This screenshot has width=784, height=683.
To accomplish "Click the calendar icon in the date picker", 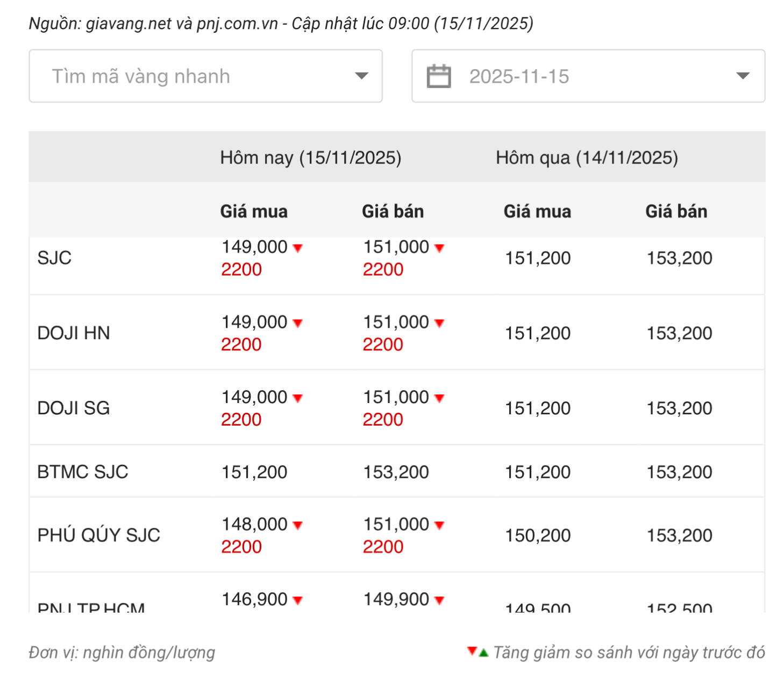I will [x=438, y=76].
